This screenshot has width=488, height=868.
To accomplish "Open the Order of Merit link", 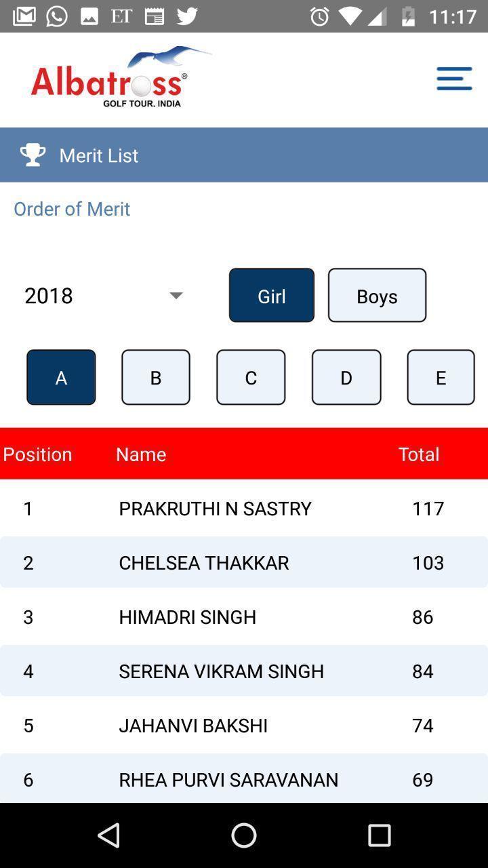I will click(72, 209).
